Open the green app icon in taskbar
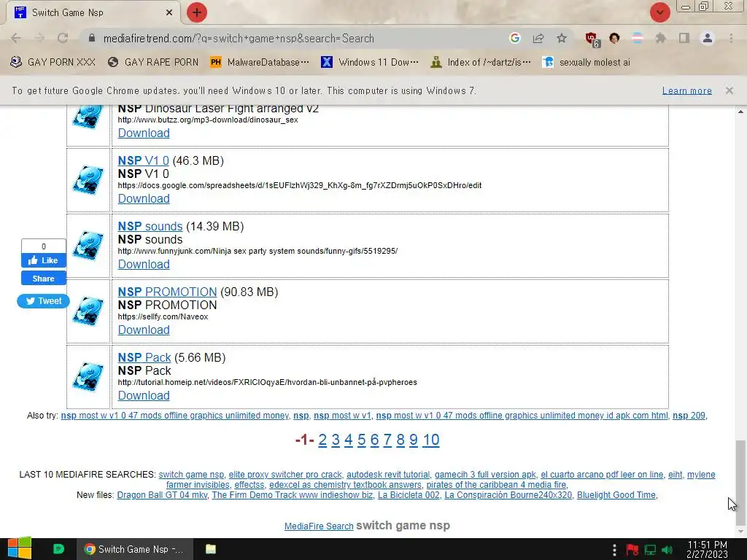The image size is (747, 560). (x=58, y=549)
